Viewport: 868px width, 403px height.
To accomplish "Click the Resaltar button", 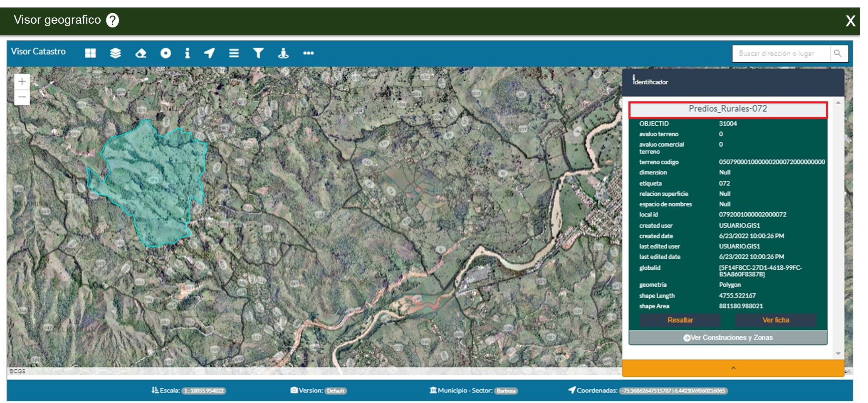I will (680, 320).
